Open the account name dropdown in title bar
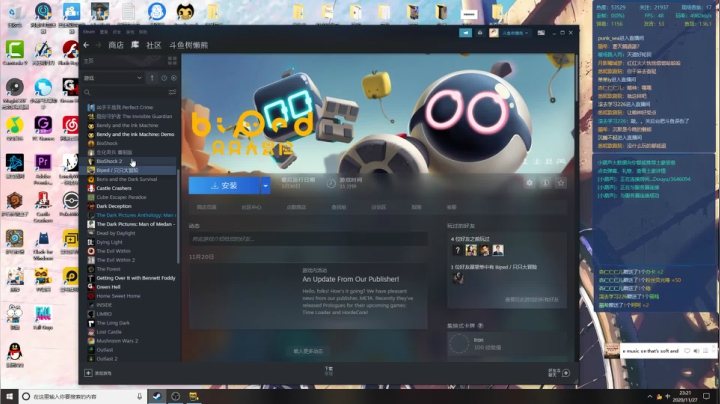This screenshot has height=404, width=720. 515,33
